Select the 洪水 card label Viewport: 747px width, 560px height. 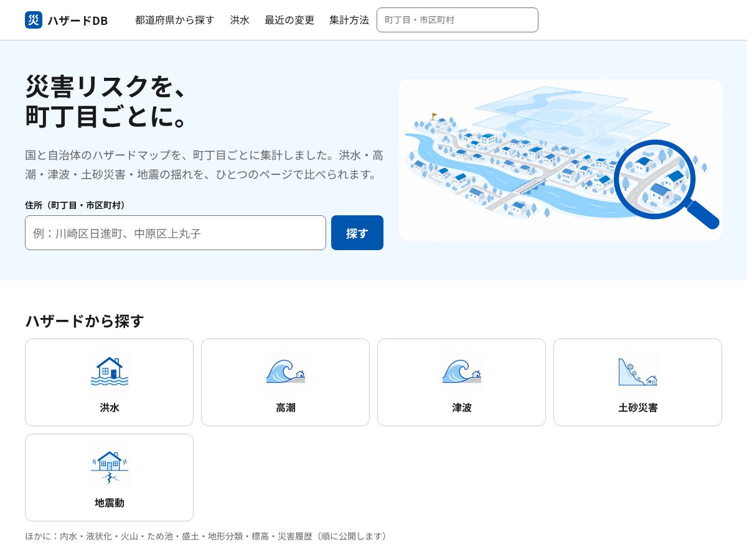110,408
